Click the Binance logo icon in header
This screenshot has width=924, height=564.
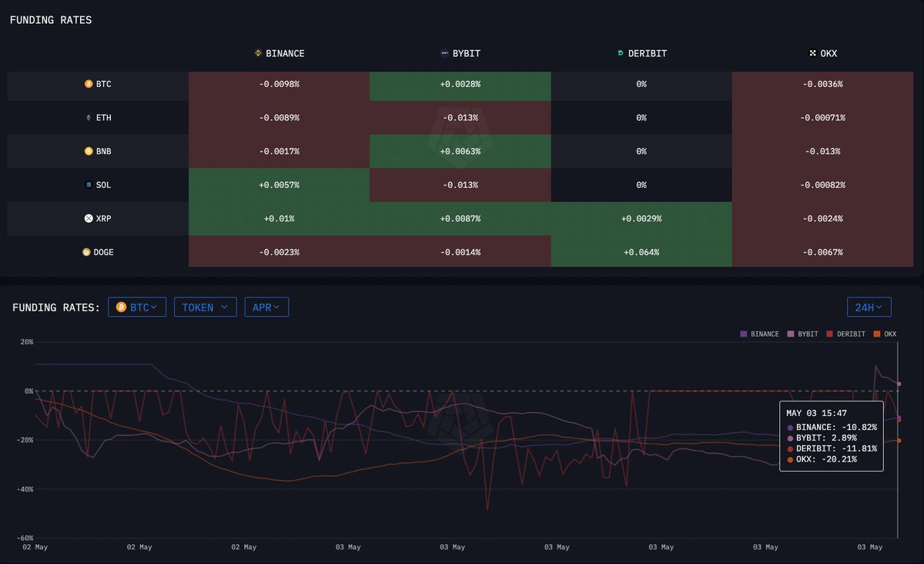[258, 54]
